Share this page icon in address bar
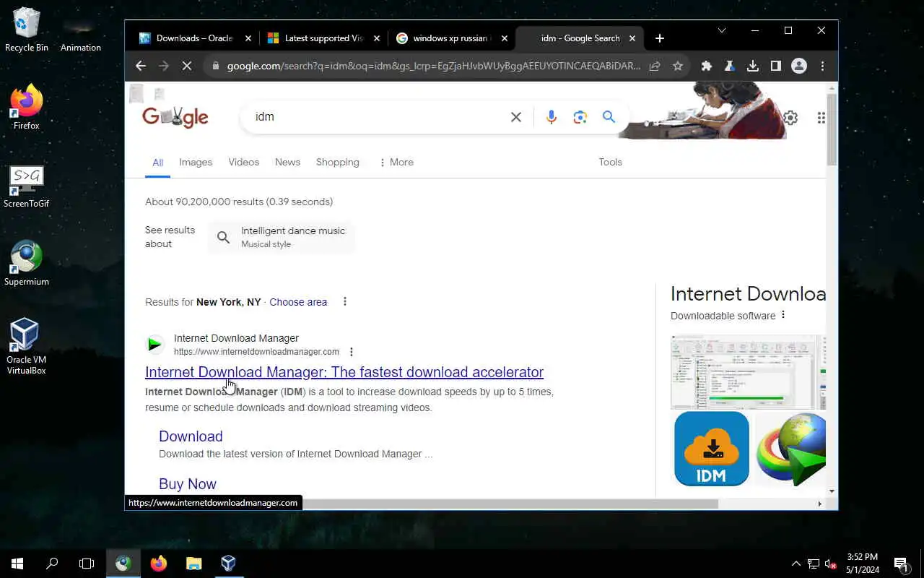The image size is (924, 578). pyautogui.click(x=655, y=66)
